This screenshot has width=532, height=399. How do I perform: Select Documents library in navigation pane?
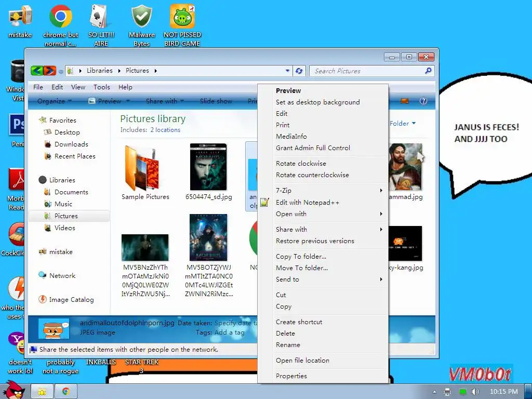pos(71,192)
